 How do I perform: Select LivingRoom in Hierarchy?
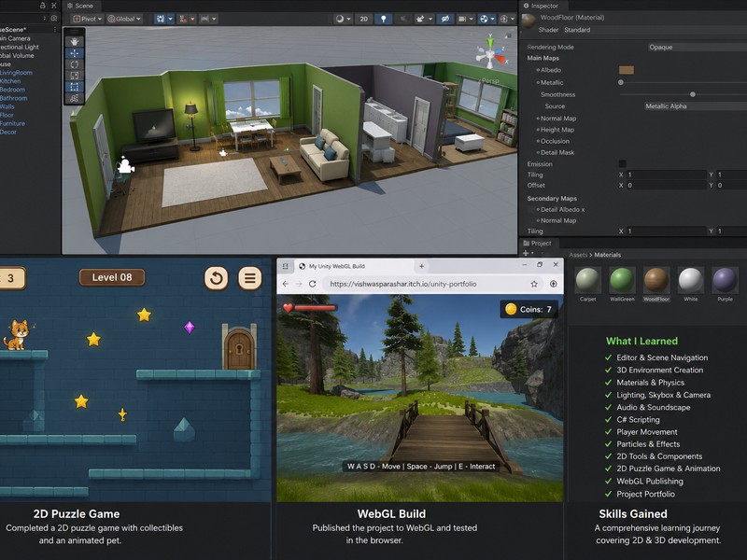pos(16,73)
